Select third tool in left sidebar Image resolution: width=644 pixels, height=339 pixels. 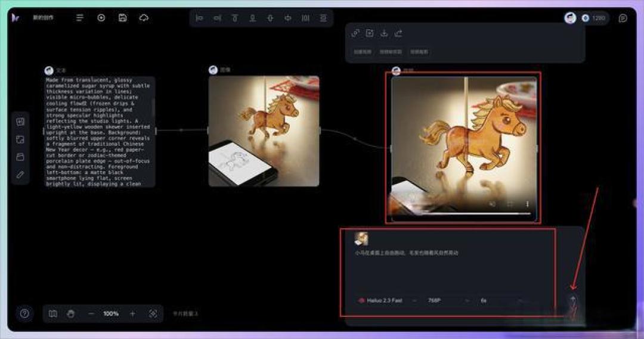tap(20, 157)
